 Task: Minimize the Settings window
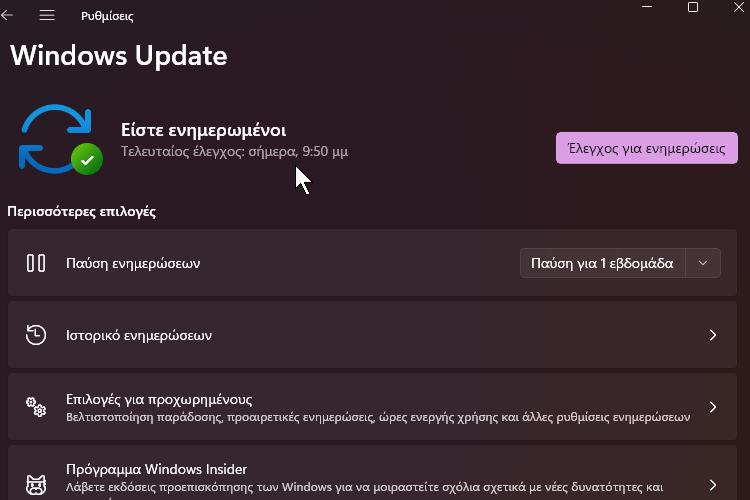647,7
